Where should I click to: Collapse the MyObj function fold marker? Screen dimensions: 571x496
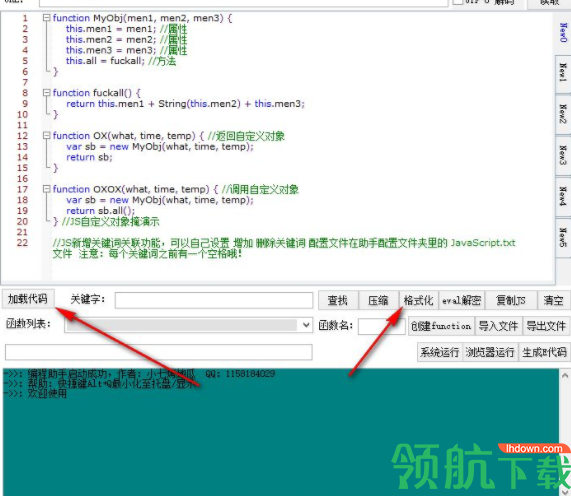[46, 18]
